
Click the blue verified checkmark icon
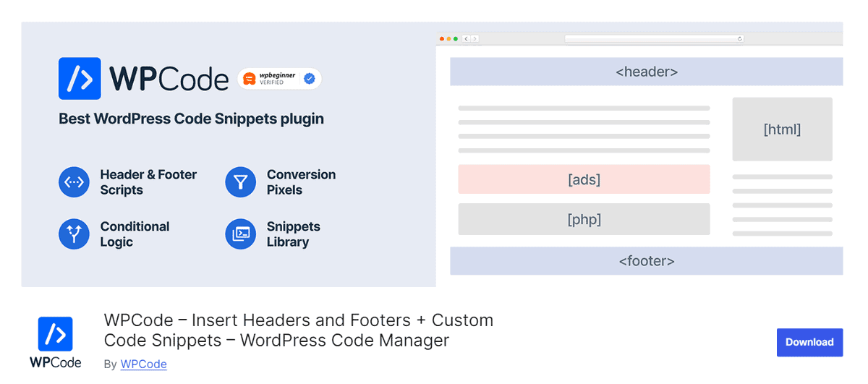click(309, 78)
